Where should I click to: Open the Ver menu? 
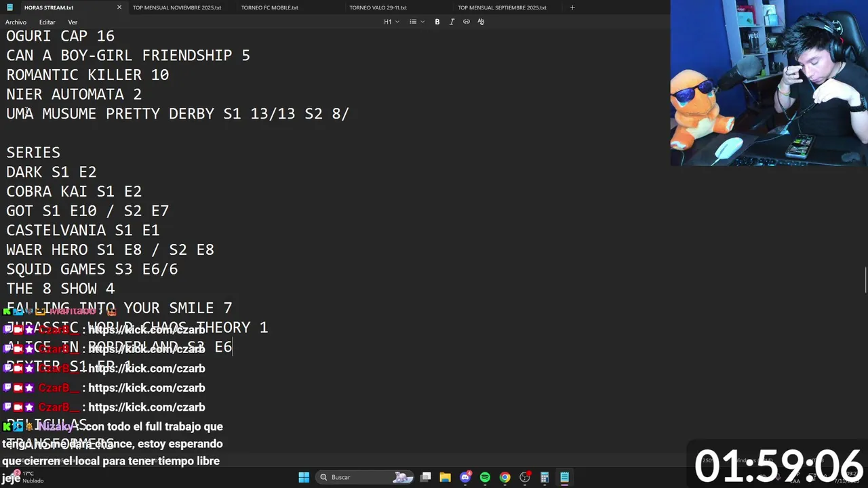point(73,22)
